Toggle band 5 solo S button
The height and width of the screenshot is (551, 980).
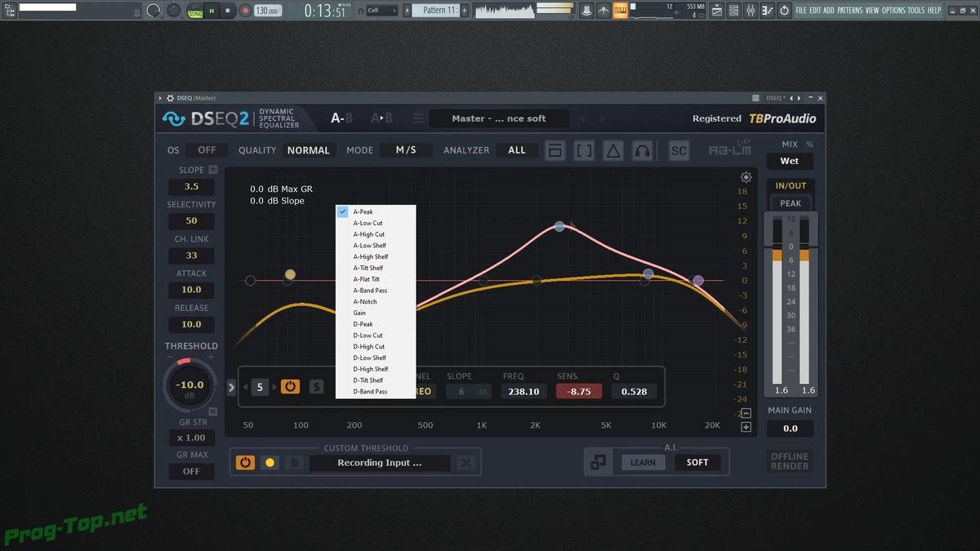click(x=316, y=387)
